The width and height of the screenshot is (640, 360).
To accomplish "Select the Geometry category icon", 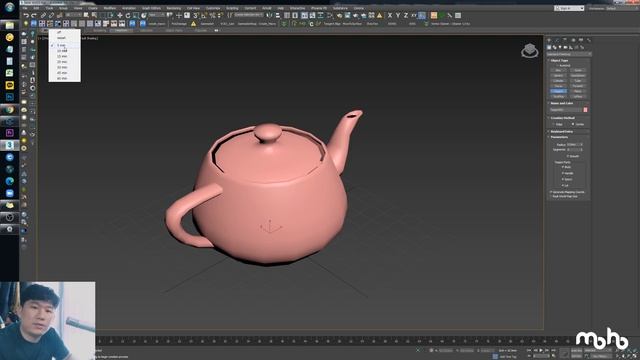I will pyautogui.click(x=549, y=47).
